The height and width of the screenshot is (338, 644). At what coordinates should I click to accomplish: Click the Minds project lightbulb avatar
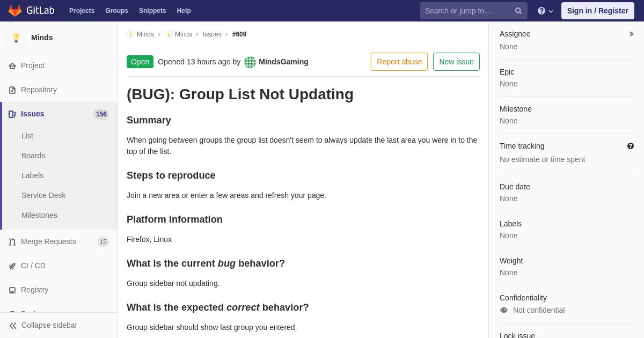[16, 38]
